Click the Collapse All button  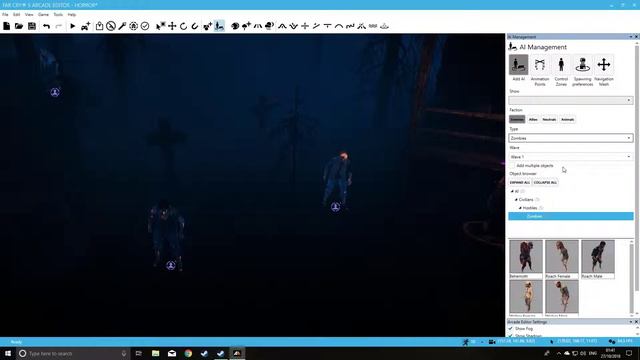545,182
